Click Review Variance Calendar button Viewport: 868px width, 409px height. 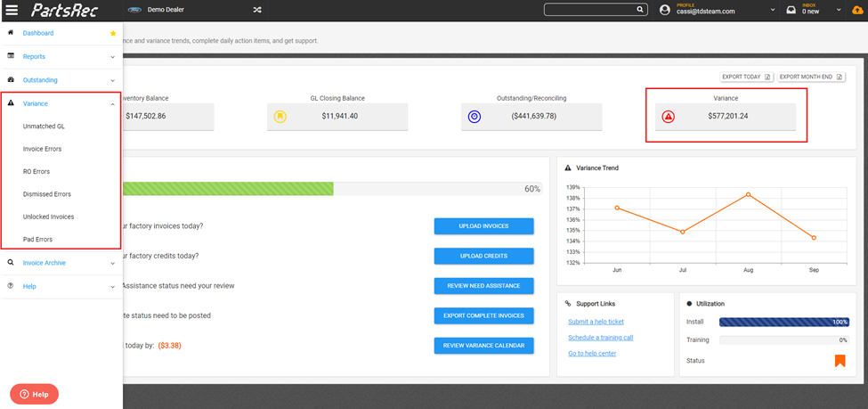coord(483,346)
